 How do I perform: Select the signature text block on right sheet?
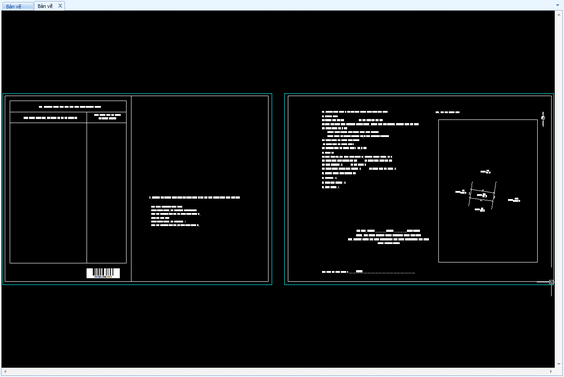pos(388,237)
